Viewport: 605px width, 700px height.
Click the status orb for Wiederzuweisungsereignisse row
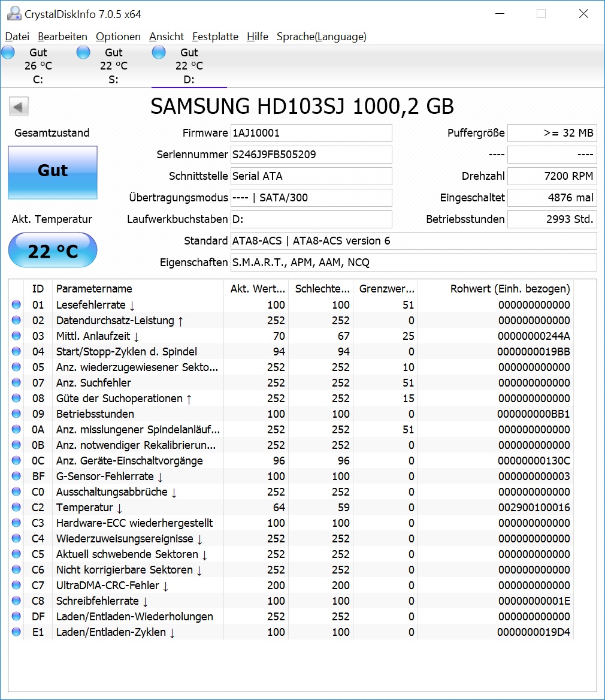[17, 538]
